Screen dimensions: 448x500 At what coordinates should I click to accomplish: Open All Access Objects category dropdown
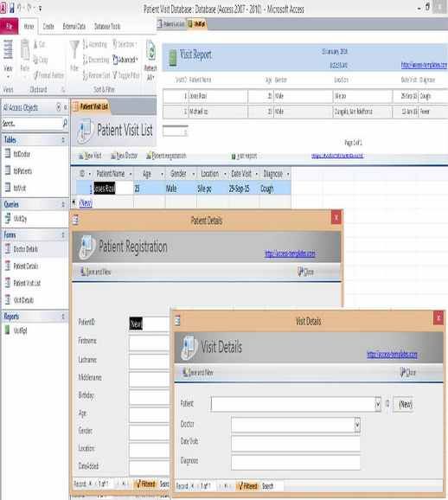58,106
